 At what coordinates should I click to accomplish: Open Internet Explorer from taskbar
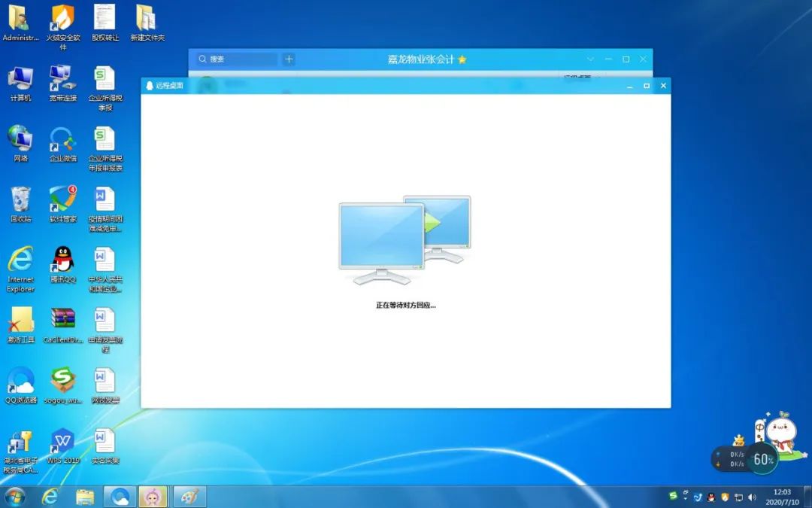(x=50, y=497)
